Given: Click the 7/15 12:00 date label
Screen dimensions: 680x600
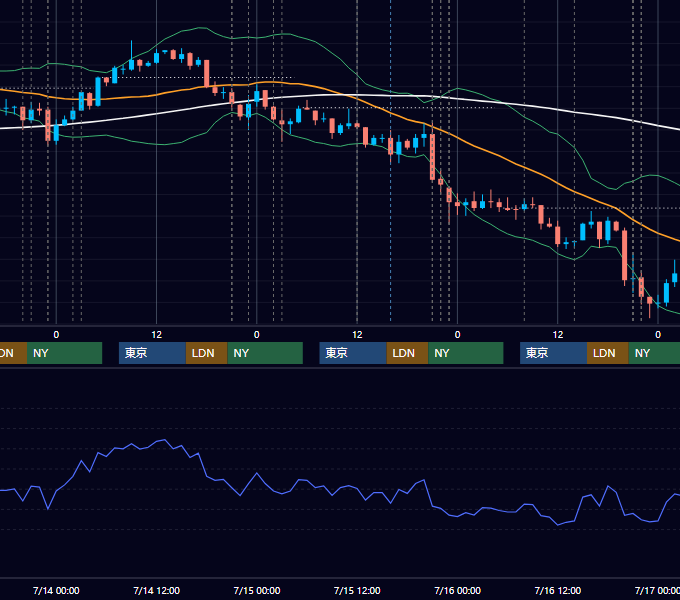Looking at the screenshot, I should click(x=357, y=590).
